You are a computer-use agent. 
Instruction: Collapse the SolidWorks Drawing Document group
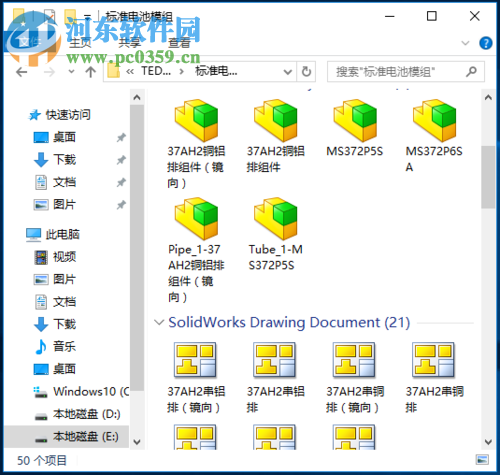159,322
